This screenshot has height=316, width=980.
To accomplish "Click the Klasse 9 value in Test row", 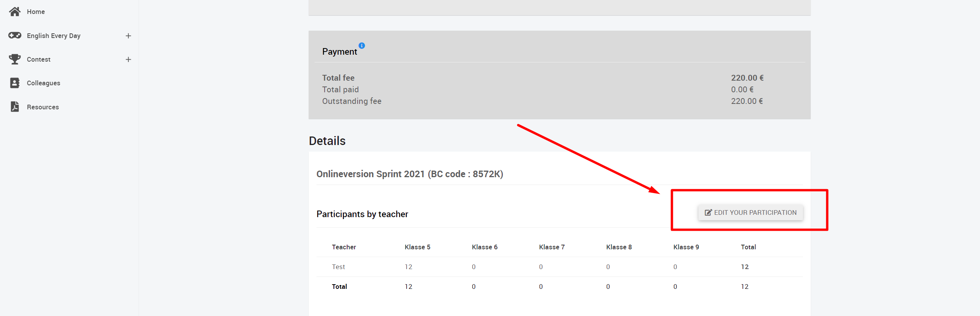I will pos(675,267).
